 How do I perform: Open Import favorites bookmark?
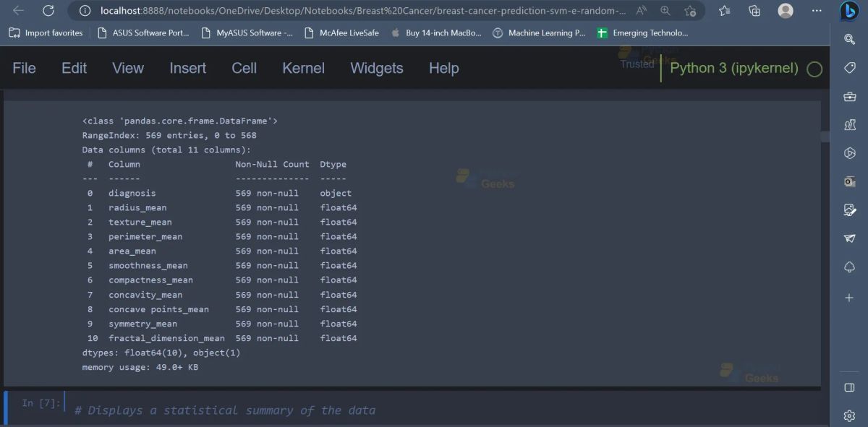tap(46, 33)
